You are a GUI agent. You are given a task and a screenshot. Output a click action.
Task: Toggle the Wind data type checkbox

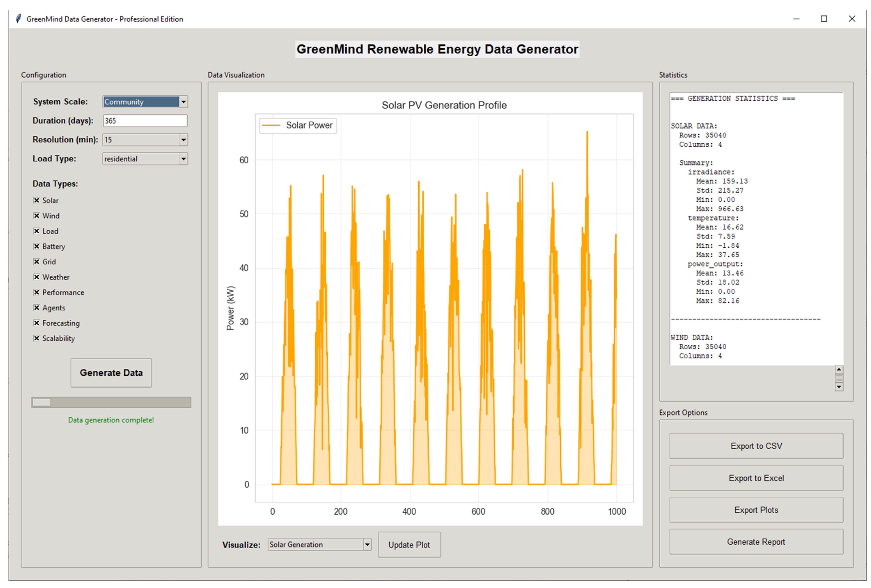(x=36, y=216)
